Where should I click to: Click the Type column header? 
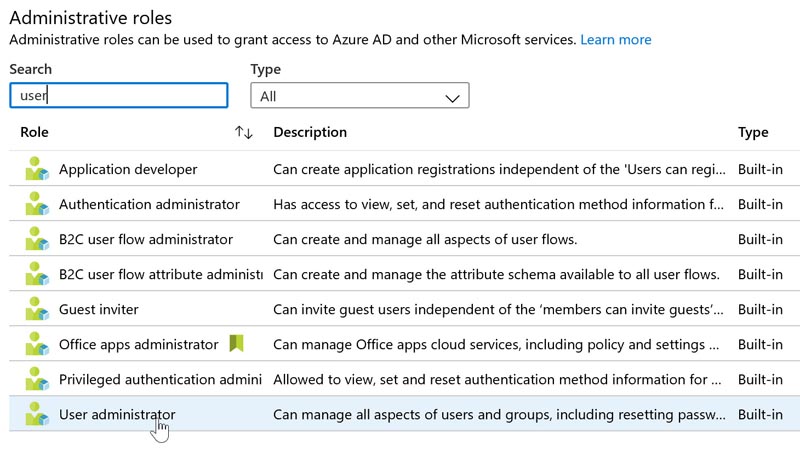click(x=753, y=133)
